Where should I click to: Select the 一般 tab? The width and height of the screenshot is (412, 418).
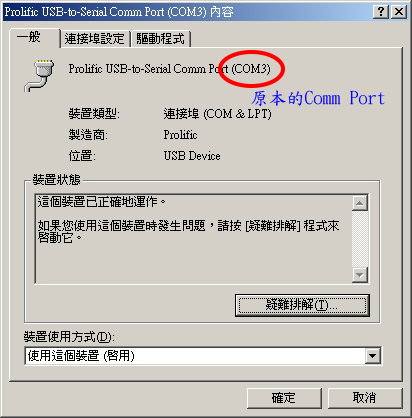(x=34, y=37)
